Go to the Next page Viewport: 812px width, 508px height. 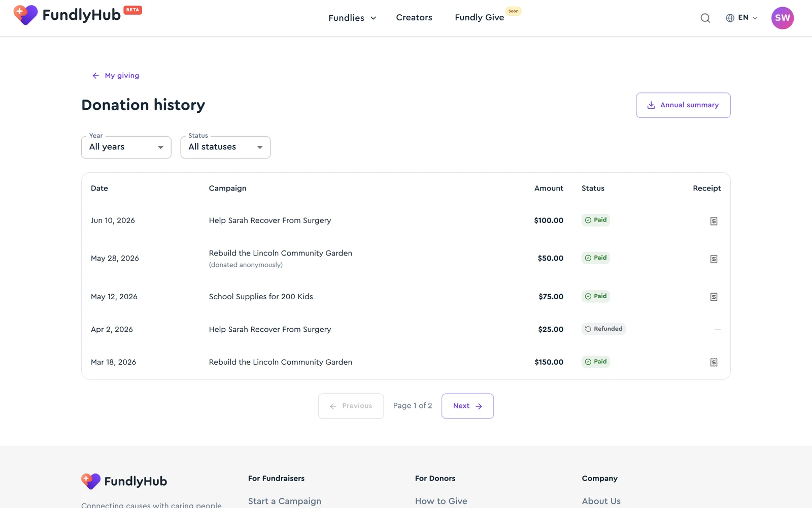[x=467, y=406]
